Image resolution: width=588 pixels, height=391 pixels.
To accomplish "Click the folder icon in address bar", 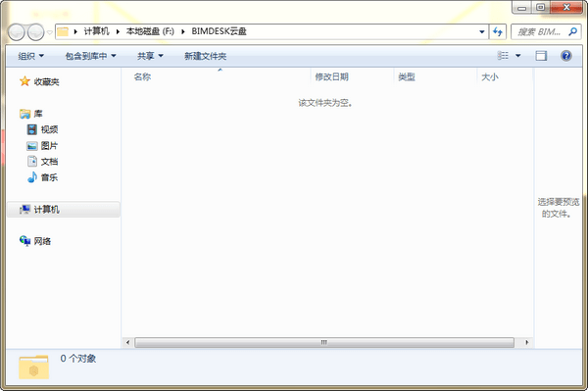I will (x=63, y=32).
